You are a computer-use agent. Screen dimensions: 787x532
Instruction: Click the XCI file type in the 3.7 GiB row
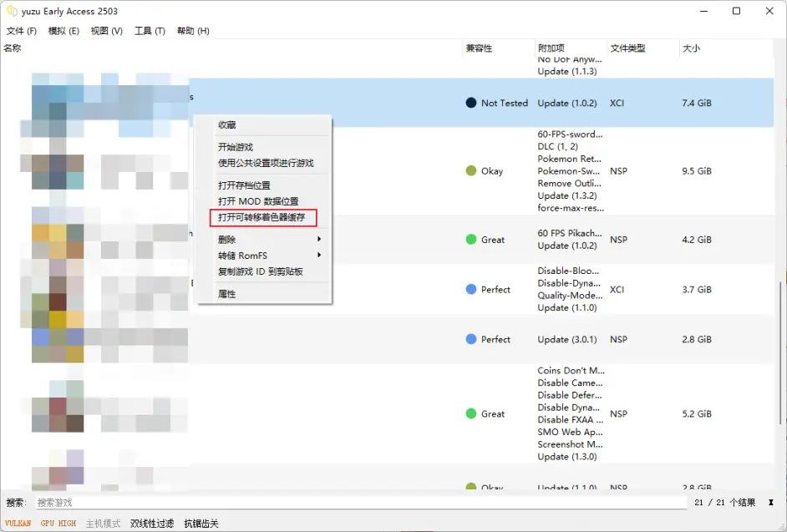click(x=617, y=289)
